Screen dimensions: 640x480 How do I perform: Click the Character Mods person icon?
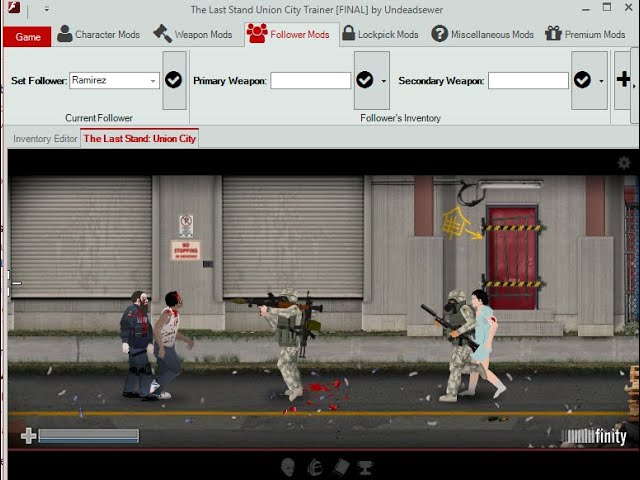[x=64, y=33]
